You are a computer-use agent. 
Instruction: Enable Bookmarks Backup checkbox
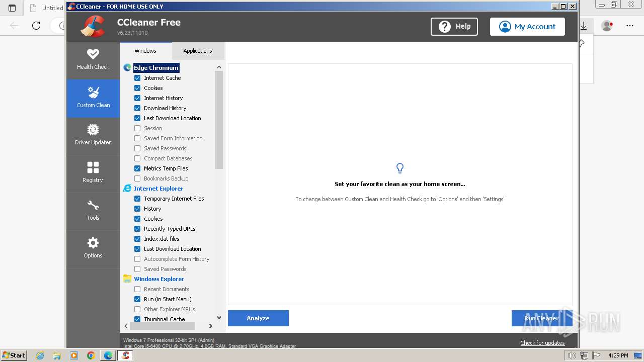(137, 178)
